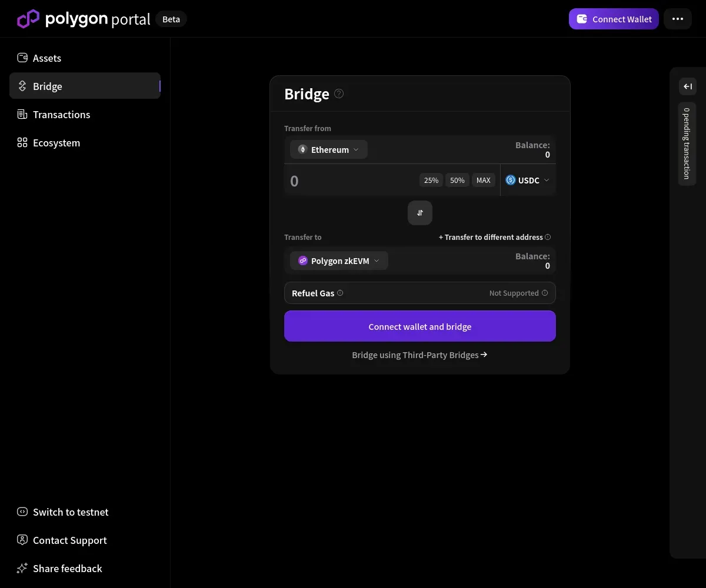Open the USDC token selector dropdown
The width and height of the screenshot is (706, 588).
pos(528,180)
